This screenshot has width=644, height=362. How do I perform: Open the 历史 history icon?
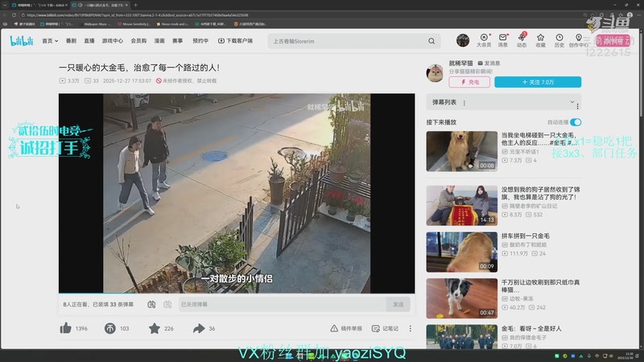559,41
